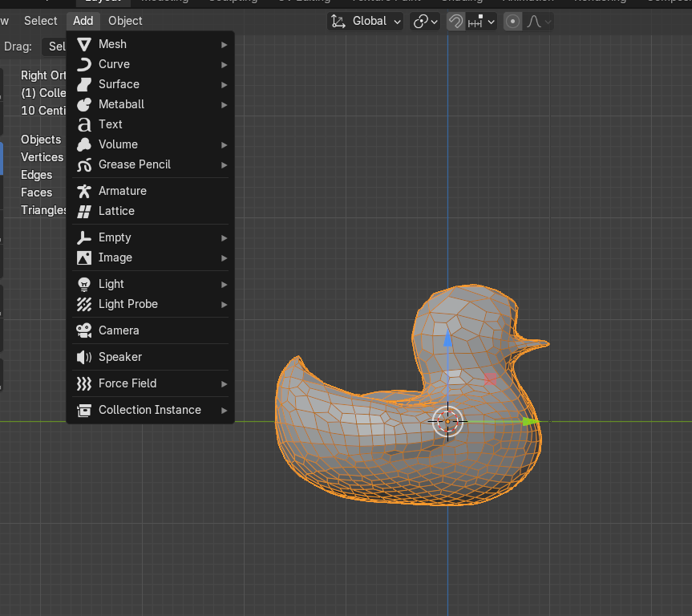
Task: Click the green Y-axis gizmo arrow
Action: pos(531,422)
